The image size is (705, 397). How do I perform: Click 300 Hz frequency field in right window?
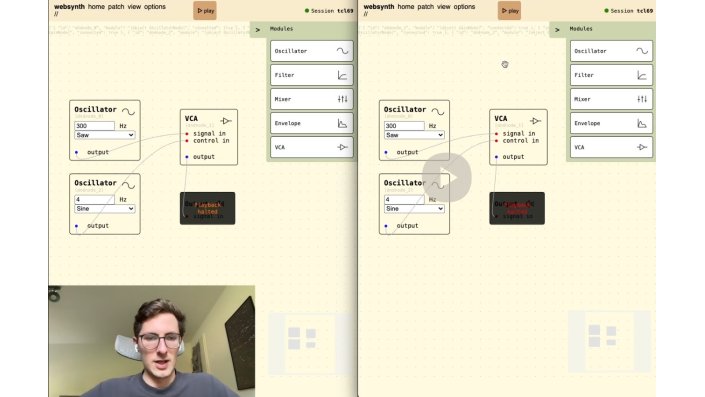(x=404, y=126)
